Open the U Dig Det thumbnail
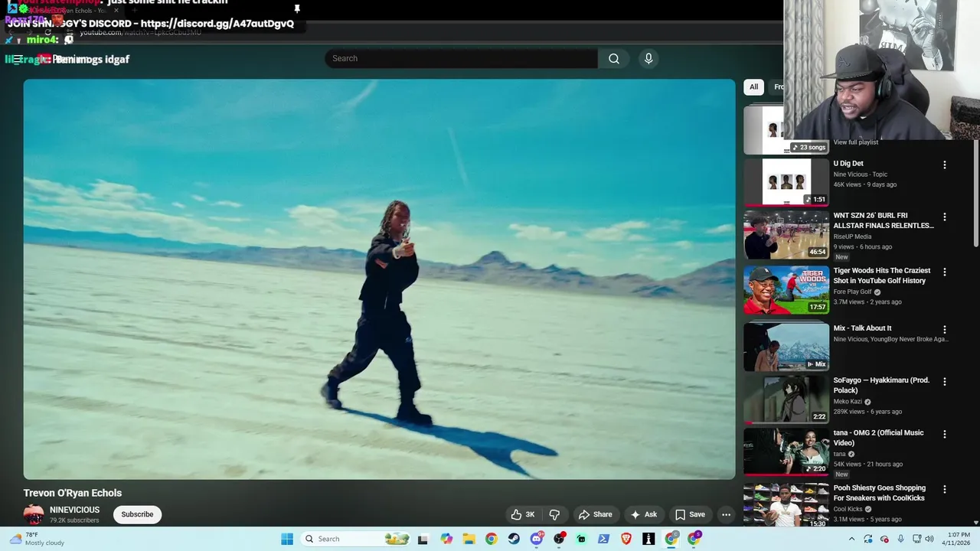 tap(786, 182)
